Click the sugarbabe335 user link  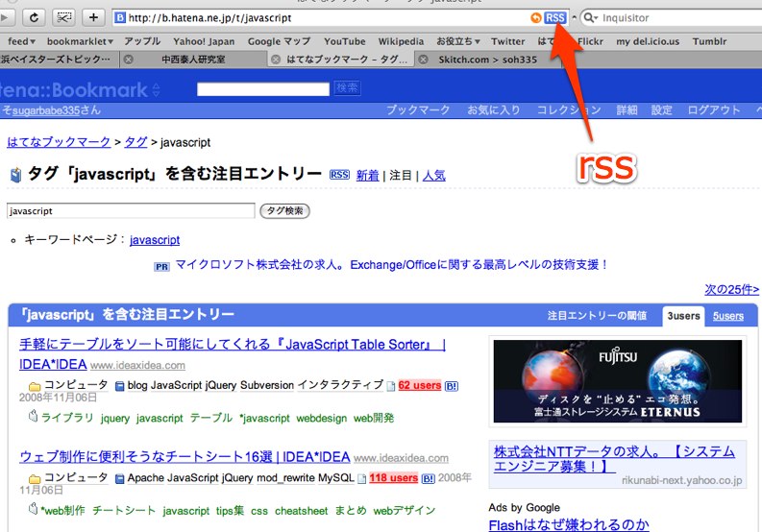click(x=46, y=110)
